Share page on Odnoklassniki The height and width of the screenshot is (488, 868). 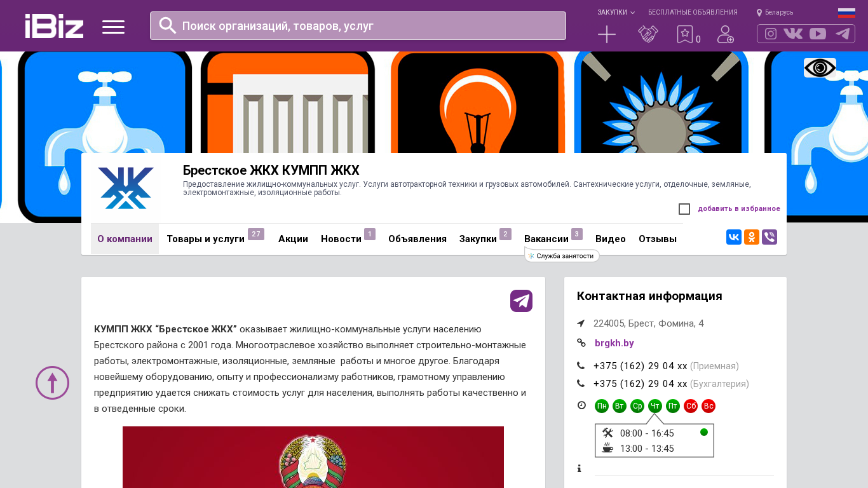coord(752,237)
